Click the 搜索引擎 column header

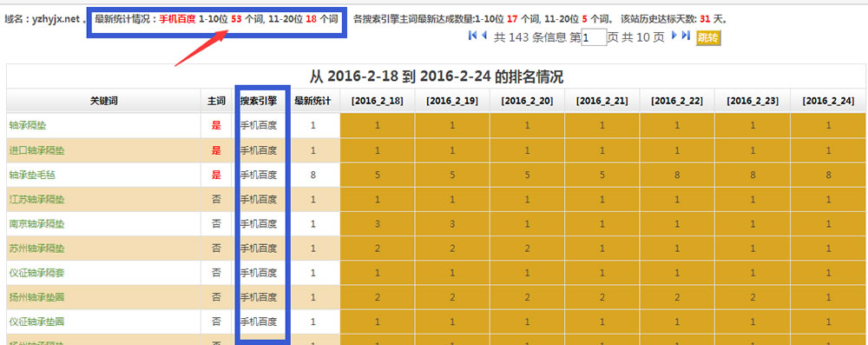pyautogui.click(x=259, y=101)
